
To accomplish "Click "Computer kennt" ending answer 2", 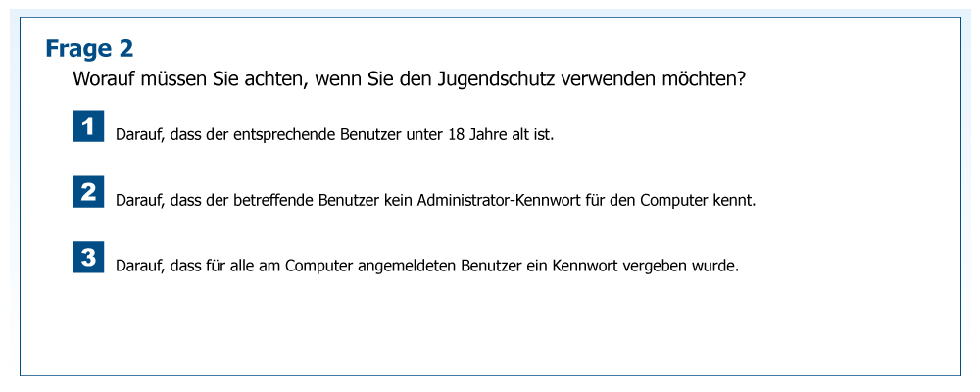I will pyautogui.click(x=698, y=200).
